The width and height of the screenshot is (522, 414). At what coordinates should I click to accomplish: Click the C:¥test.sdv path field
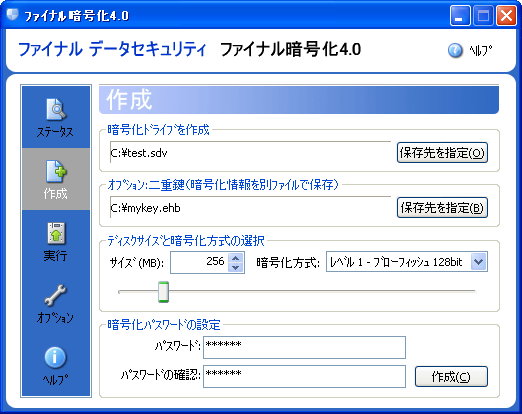[x=250, y=152]
